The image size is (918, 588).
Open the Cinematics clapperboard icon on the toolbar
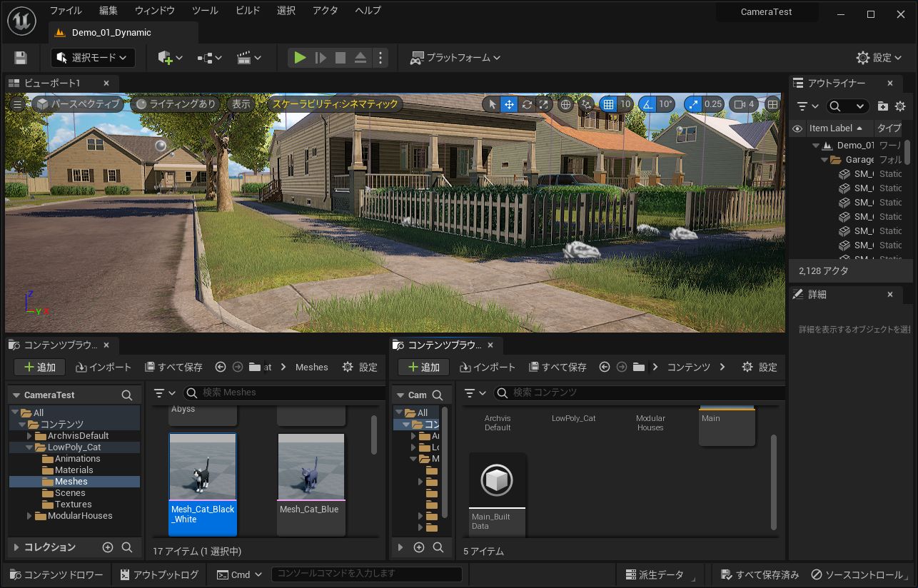coord(246,57)
